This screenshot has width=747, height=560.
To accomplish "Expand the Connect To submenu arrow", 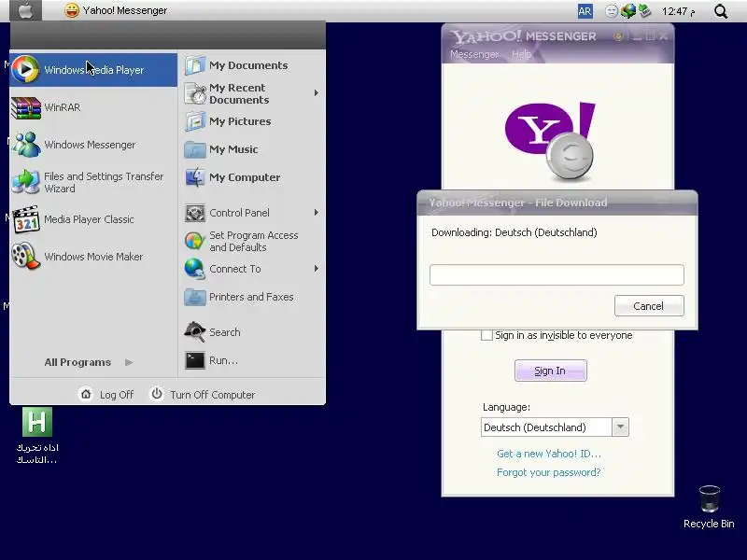I will tap(317, 269).
